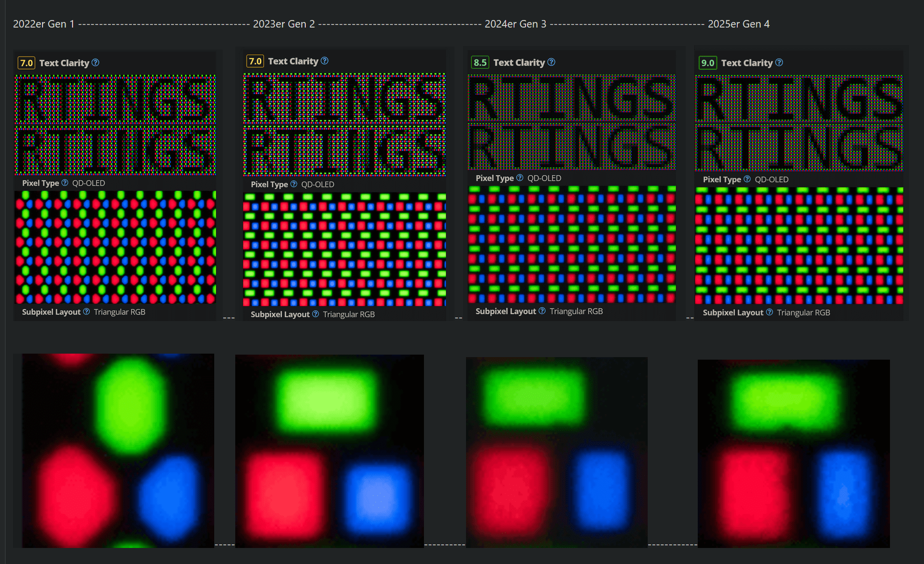
Task: Click the Subpixel Layout label in Gen 1 panel
Action: click(51, 312)
